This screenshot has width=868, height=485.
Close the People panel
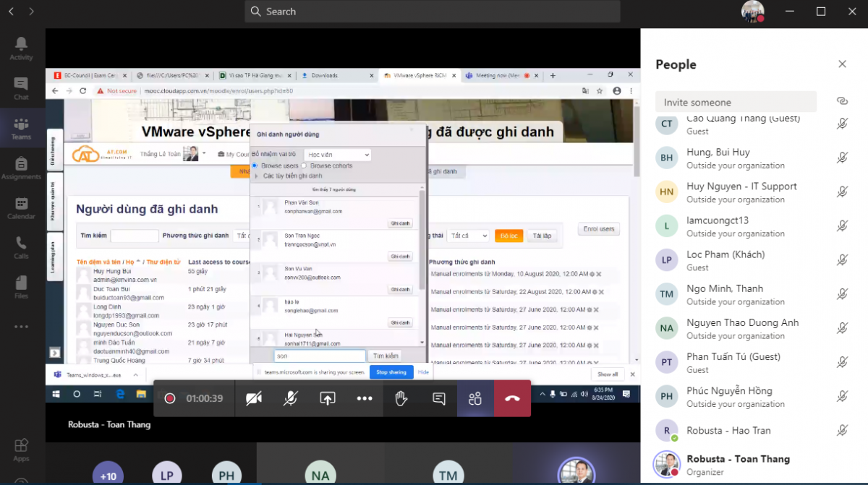point(842,64)
